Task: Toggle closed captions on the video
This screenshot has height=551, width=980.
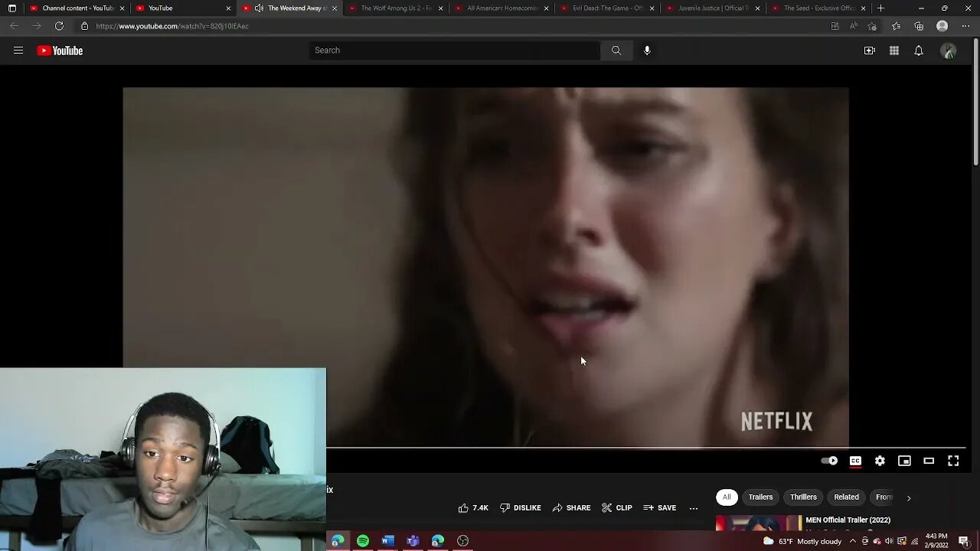Action: 855,461
